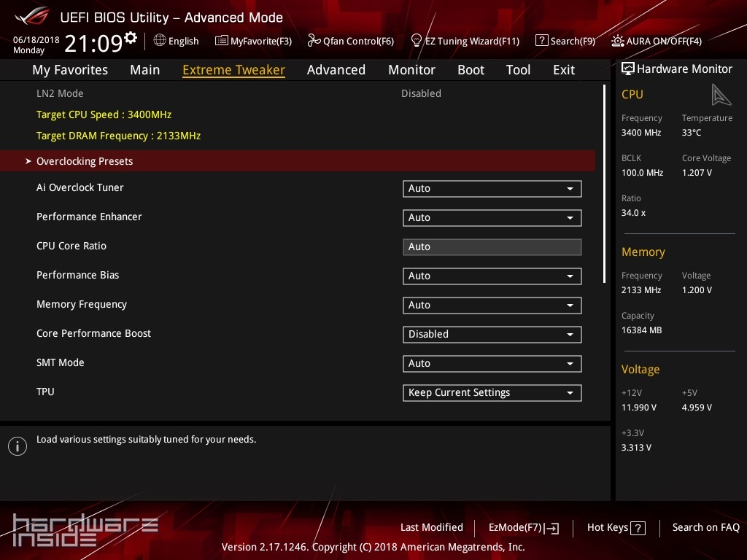Click the Hot Keys question mark icon
Viewport: 747px width, 560px height.
coord(638,528)
